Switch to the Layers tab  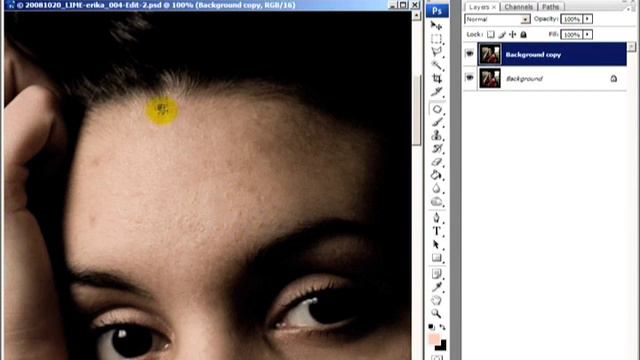(x=479, y=7)
